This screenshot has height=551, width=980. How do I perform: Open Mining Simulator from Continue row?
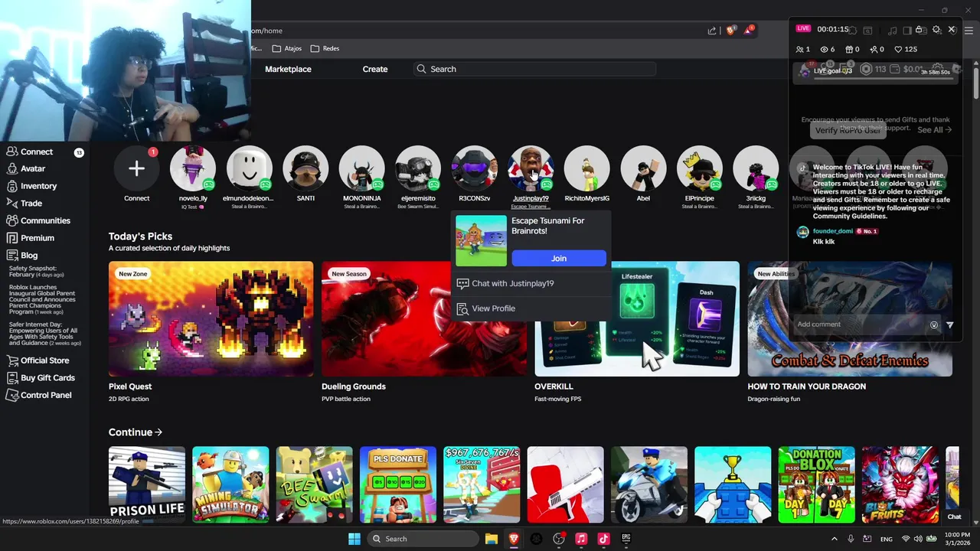[230, 484]
